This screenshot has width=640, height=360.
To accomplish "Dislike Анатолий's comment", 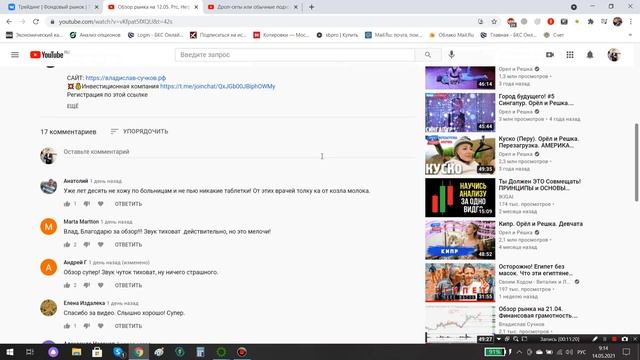I will click(x=87, y=204).
